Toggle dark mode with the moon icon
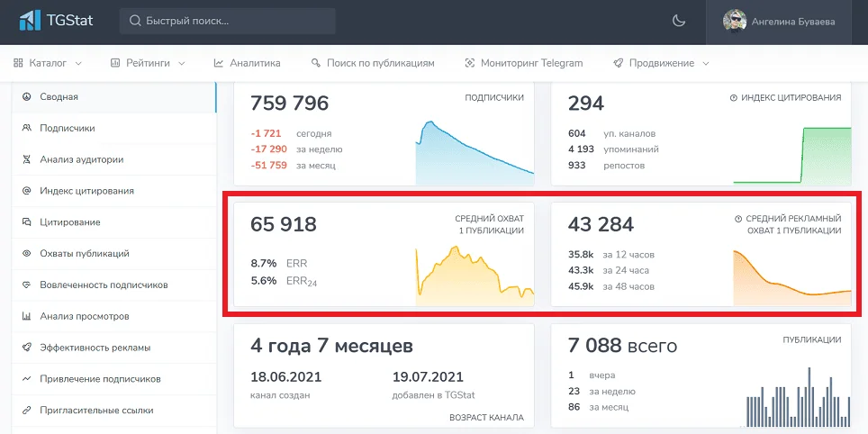The width and height of the screenshot is (868, 434). click(x=679, y=21)
